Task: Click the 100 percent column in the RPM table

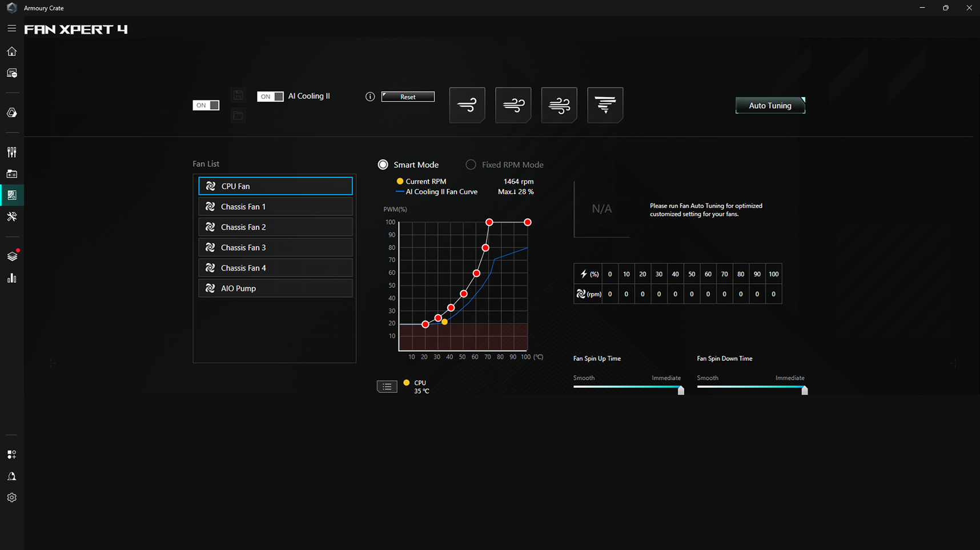Action: pyautogui.click(x=773, y=284)
